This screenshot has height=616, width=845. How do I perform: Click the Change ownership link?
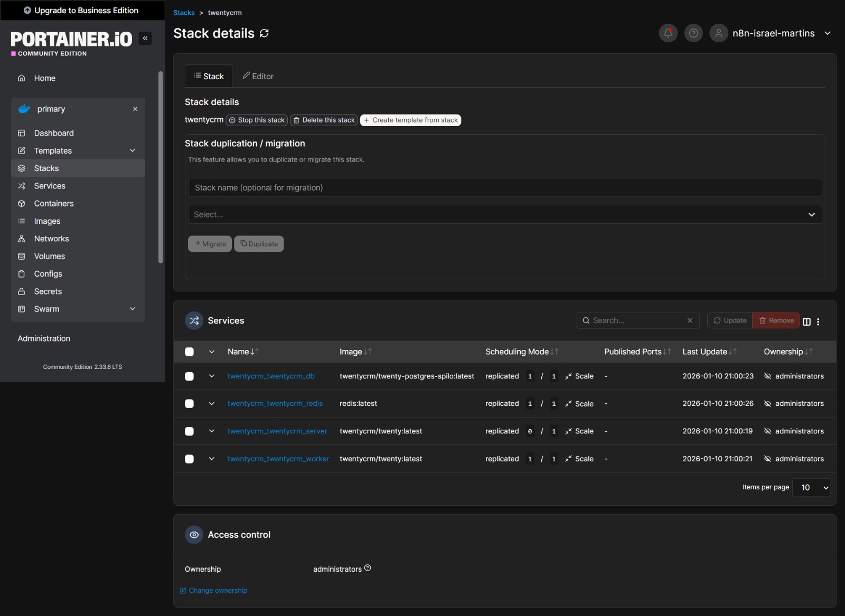(x=218, y=591)
